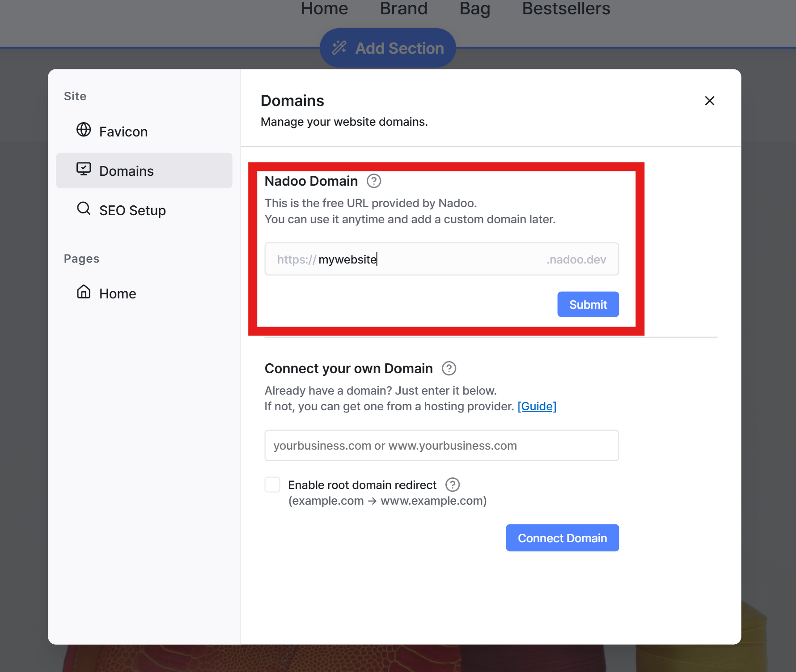Open the Bag nav link behind the dialog
Viewport: 796px width, 672px height.
click(x=475, y=9)
